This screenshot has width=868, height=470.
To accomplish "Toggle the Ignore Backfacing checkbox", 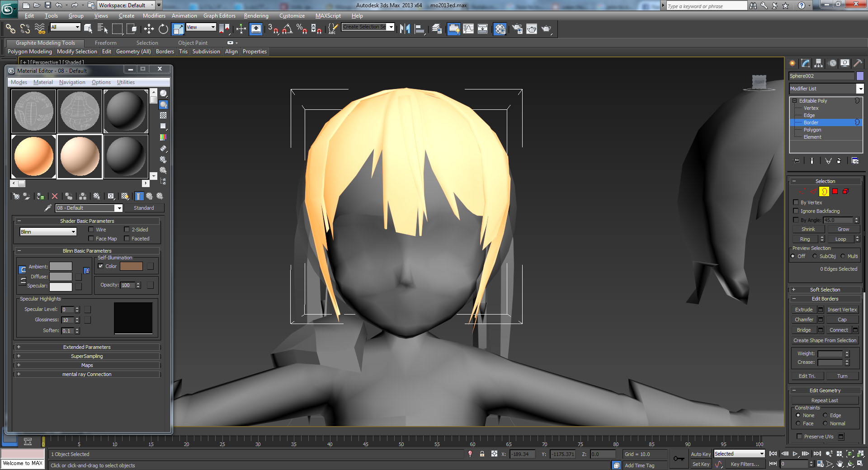I will pos(796,211).
